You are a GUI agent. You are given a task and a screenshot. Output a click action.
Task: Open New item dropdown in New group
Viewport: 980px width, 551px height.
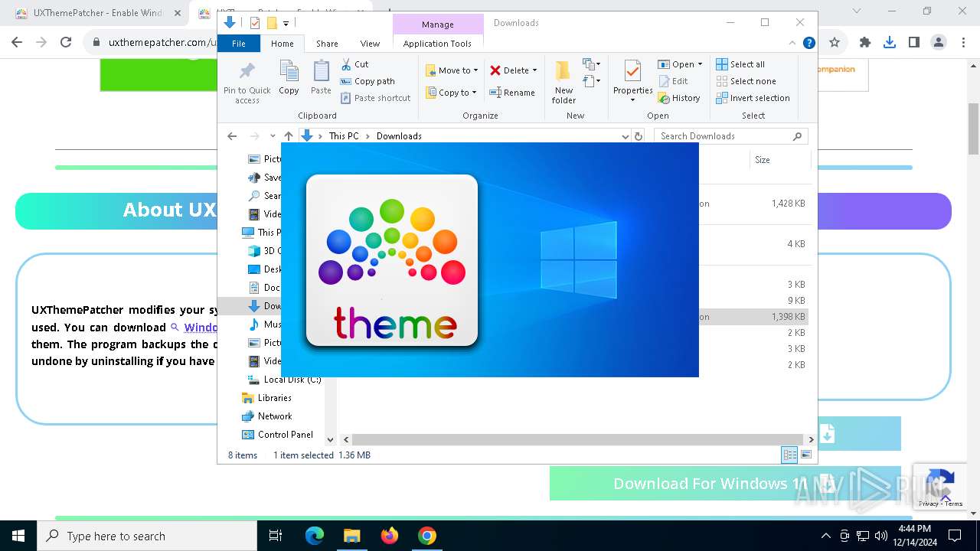[592, 64]
